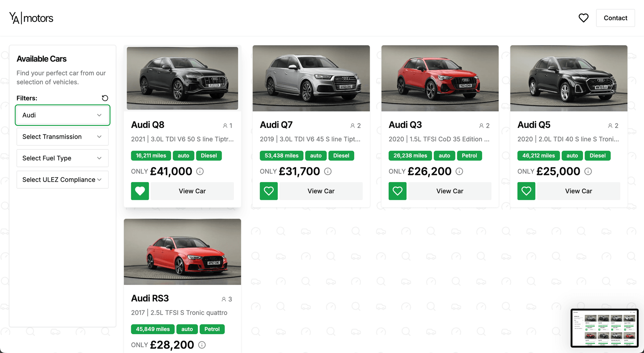This screenshot has height=353, width=644.
Task: Favourite the Audi Q7 with heart button
Action: [x=269, y=191]
